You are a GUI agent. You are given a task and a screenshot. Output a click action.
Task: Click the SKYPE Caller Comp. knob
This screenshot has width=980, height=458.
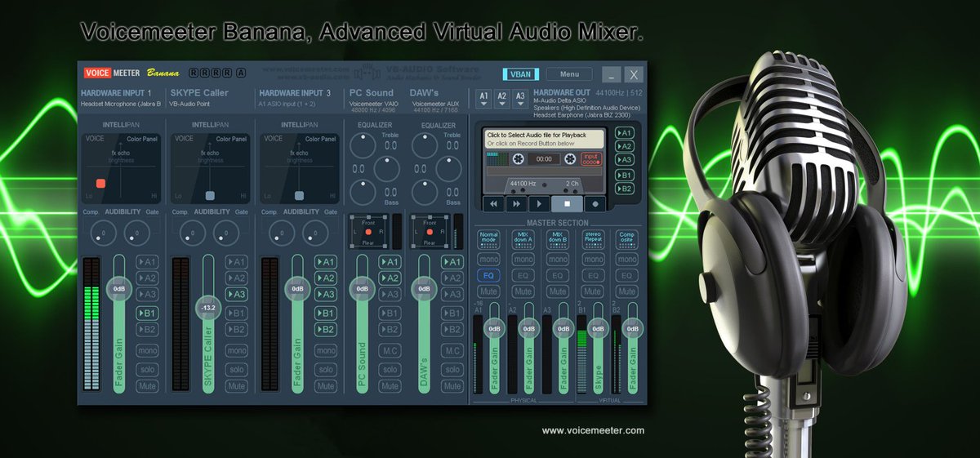193,233
